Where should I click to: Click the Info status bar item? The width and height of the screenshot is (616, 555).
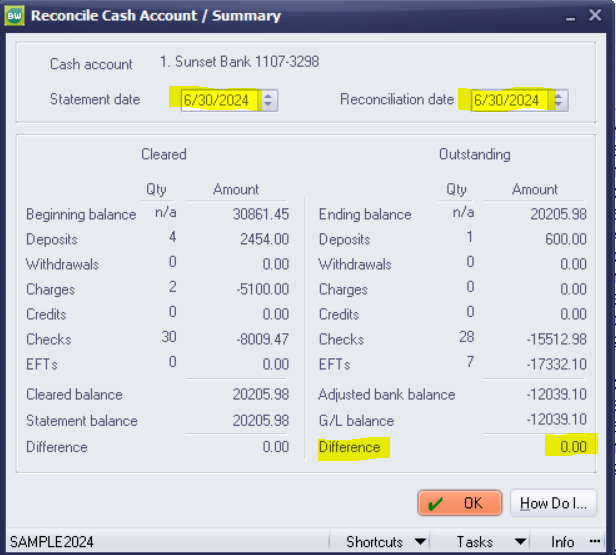[x=562, y=542]
